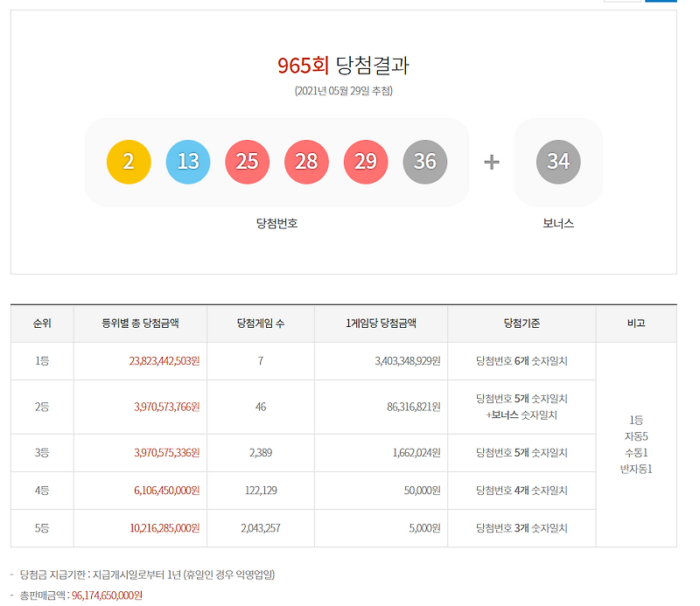Click the blue number 13 ball

click(188, 162)
